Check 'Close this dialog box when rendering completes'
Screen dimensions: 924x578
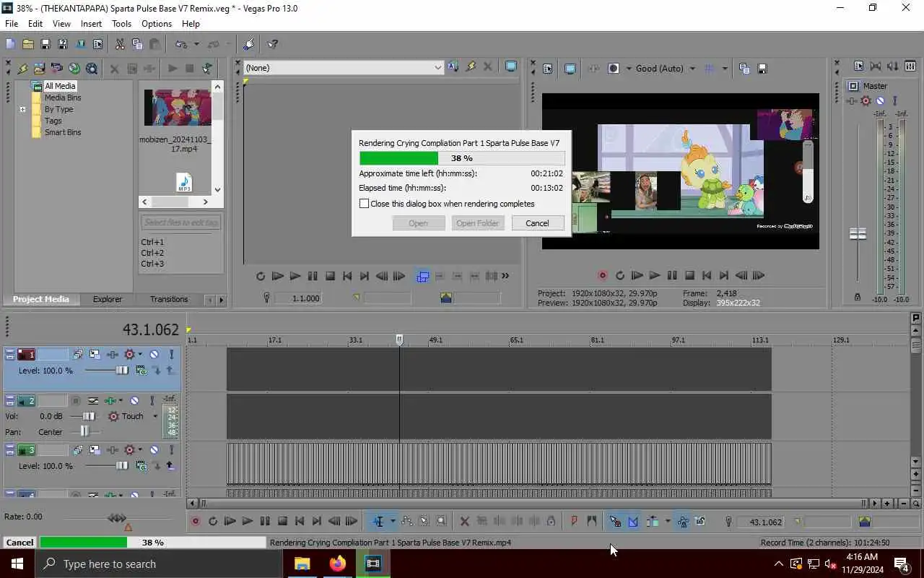(365, 204)
